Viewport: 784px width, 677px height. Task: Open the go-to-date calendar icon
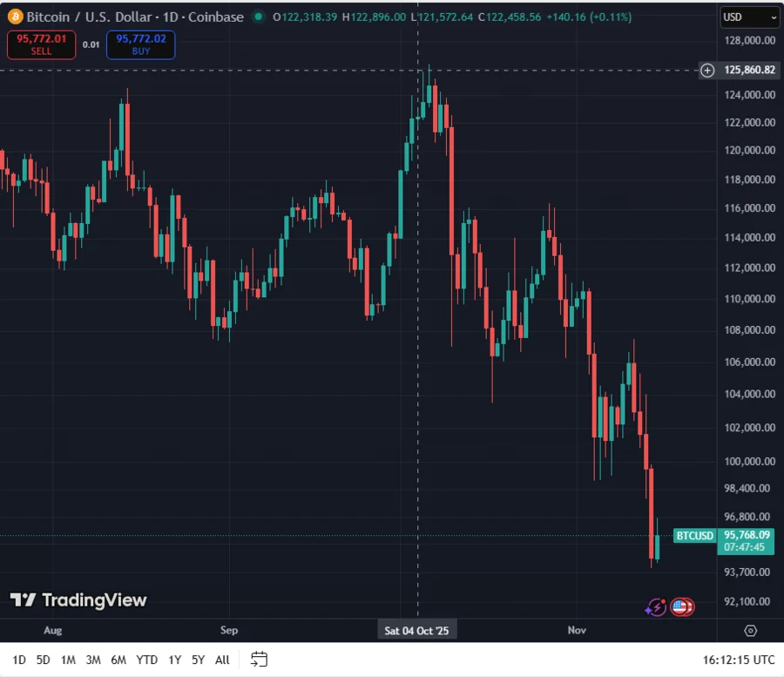point(258,660)
